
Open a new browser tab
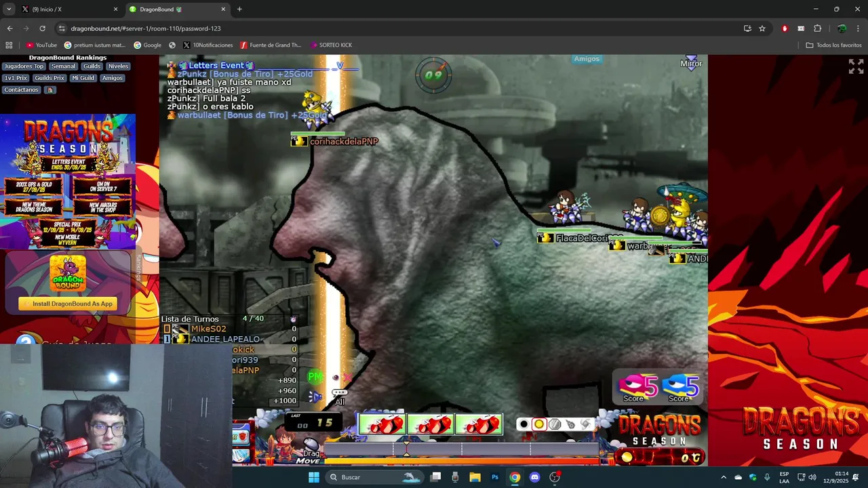click(x=239, y=9)
